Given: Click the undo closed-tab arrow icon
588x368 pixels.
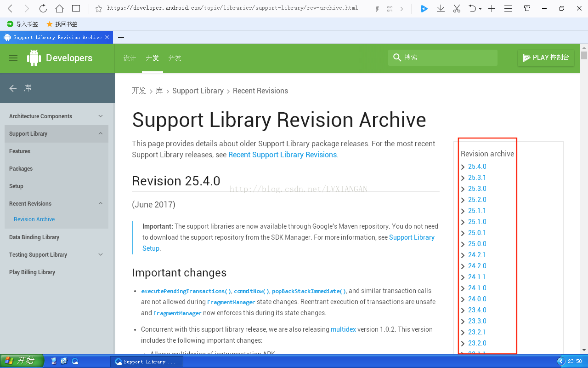Looking at the screenshot, I should tap(472, 8).
